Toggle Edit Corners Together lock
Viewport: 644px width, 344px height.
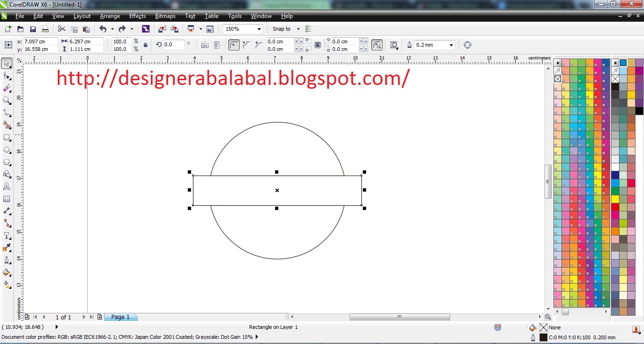(x=318, y=45)
